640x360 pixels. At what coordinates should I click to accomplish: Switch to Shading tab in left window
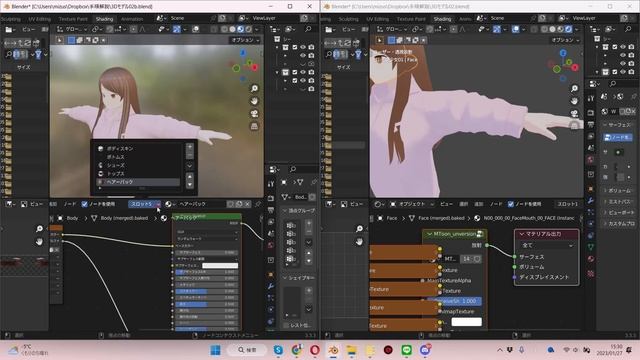tap(104, 19)
